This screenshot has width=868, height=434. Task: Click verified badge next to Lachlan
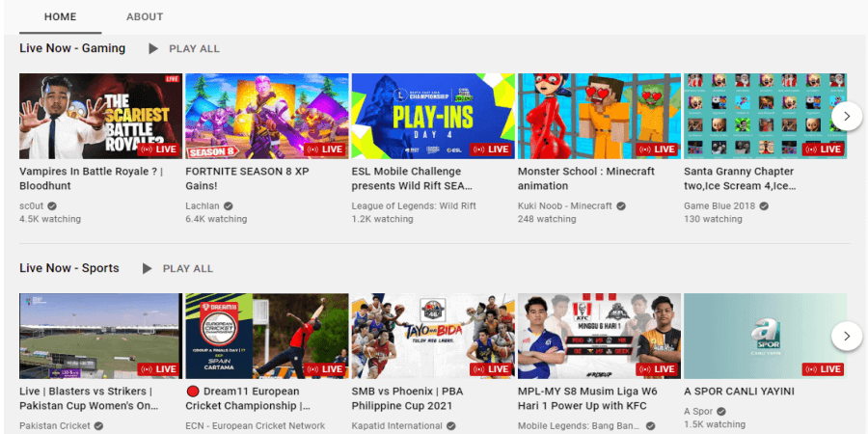(x=228, y=206)
